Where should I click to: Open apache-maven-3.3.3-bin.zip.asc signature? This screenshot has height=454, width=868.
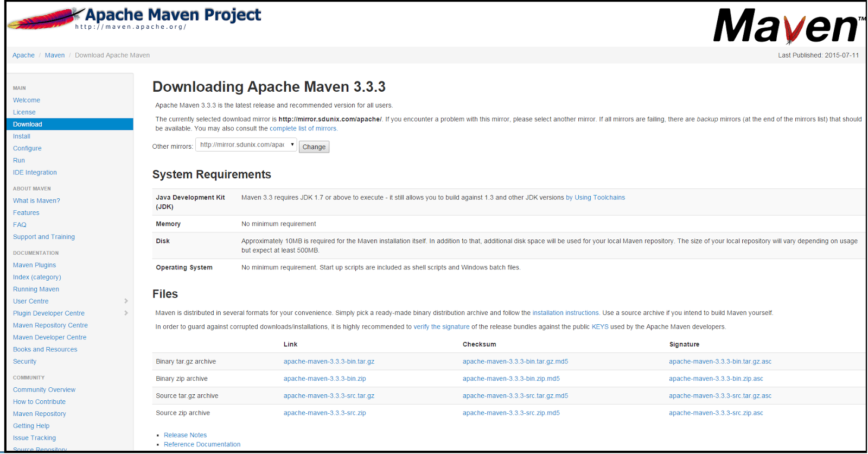click(x=716, y=379)
